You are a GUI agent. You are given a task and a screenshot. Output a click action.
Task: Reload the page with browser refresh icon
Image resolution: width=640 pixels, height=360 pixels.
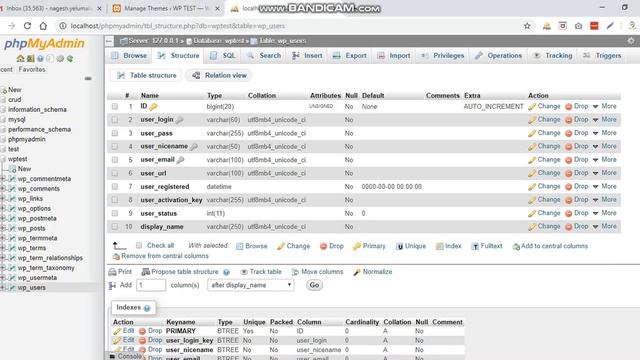pos(27,26)
